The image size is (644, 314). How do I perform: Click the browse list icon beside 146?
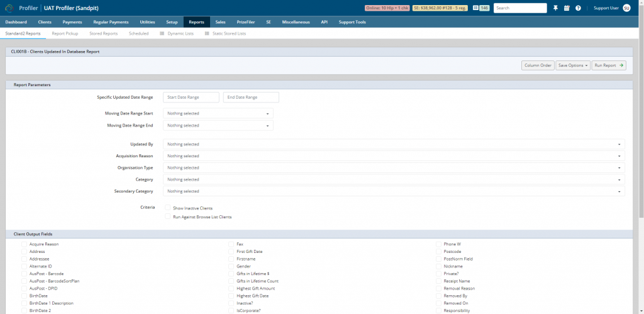[x=475, y=8]
